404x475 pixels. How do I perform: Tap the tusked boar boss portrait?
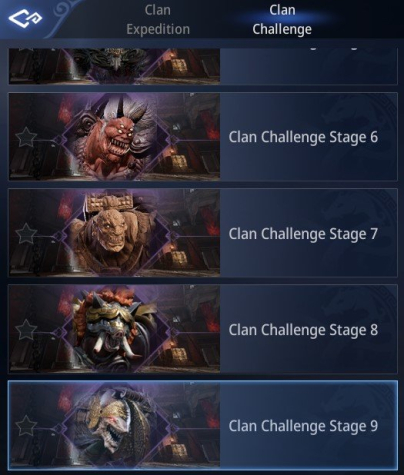click(x=115, y=329)
